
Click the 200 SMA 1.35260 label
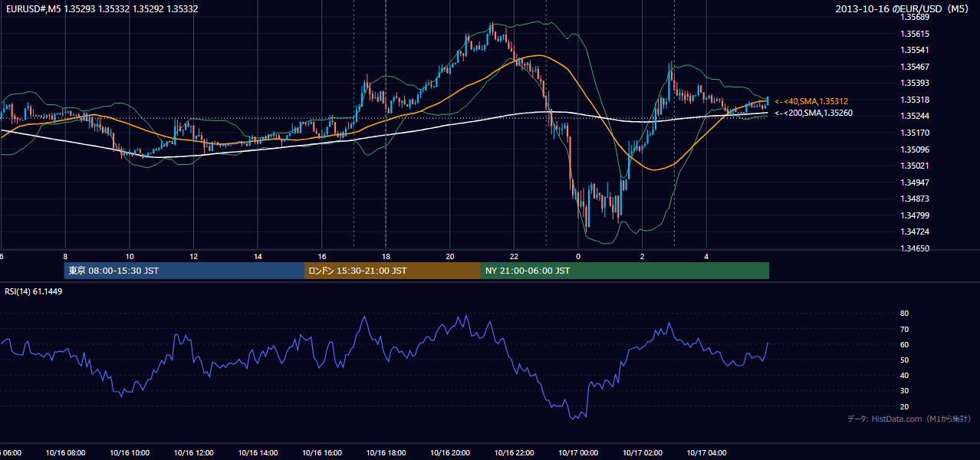tap(813, 113)
